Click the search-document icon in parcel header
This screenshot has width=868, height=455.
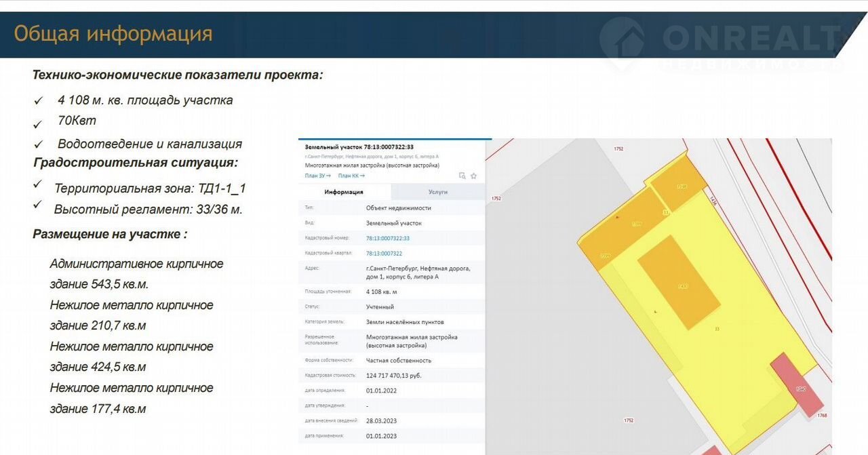tap(462, 176)
